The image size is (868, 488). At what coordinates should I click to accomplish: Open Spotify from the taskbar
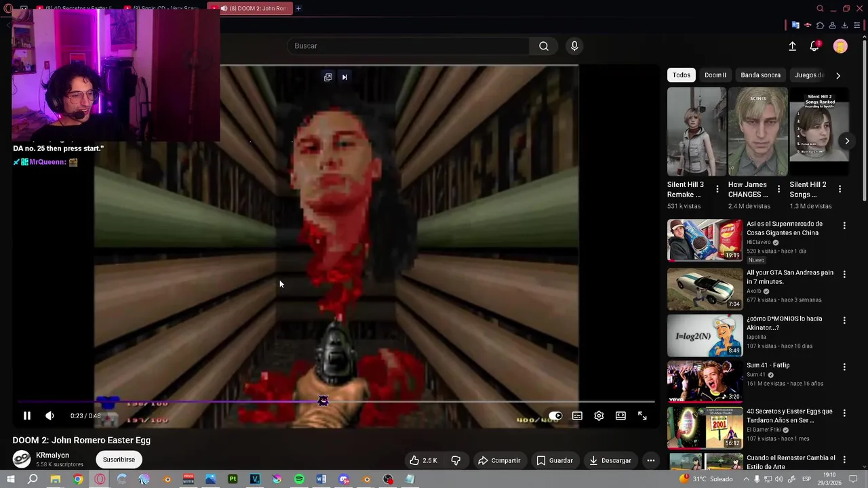click(299, 479)
